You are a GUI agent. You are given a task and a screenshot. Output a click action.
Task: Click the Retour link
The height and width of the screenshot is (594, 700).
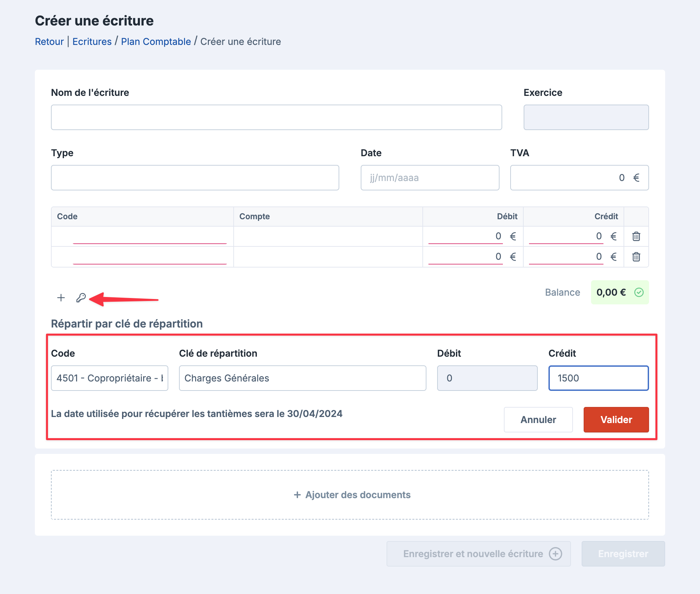(49, 42)
